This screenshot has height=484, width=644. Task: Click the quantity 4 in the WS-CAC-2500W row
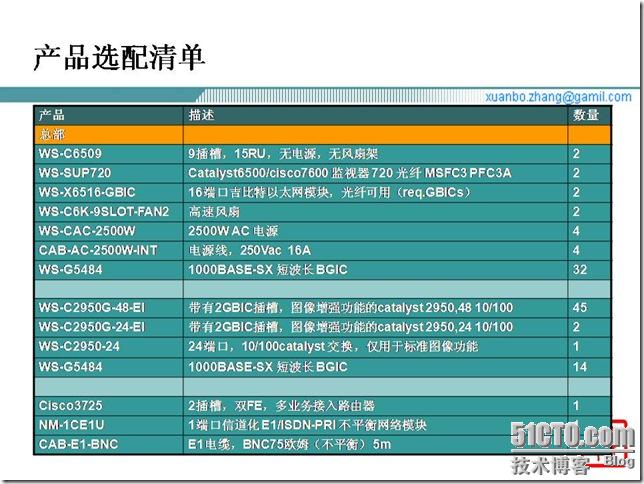(576, 231)
